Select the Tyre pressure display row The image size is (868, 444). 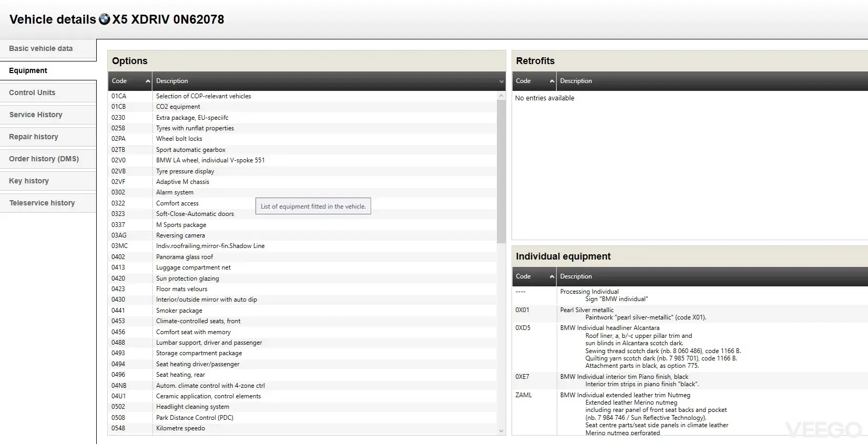point(302,171)
